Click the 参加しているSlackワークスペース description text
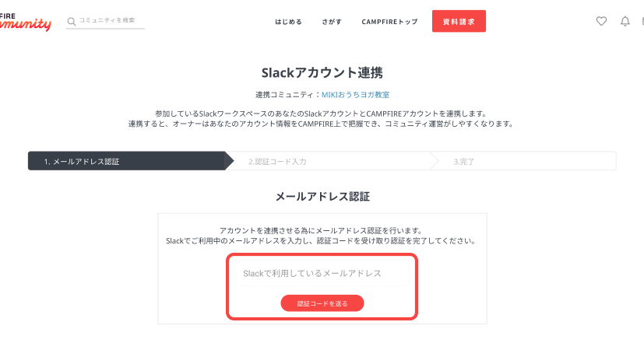The height and width of the screenshot is (350, 644). point(321,114)
